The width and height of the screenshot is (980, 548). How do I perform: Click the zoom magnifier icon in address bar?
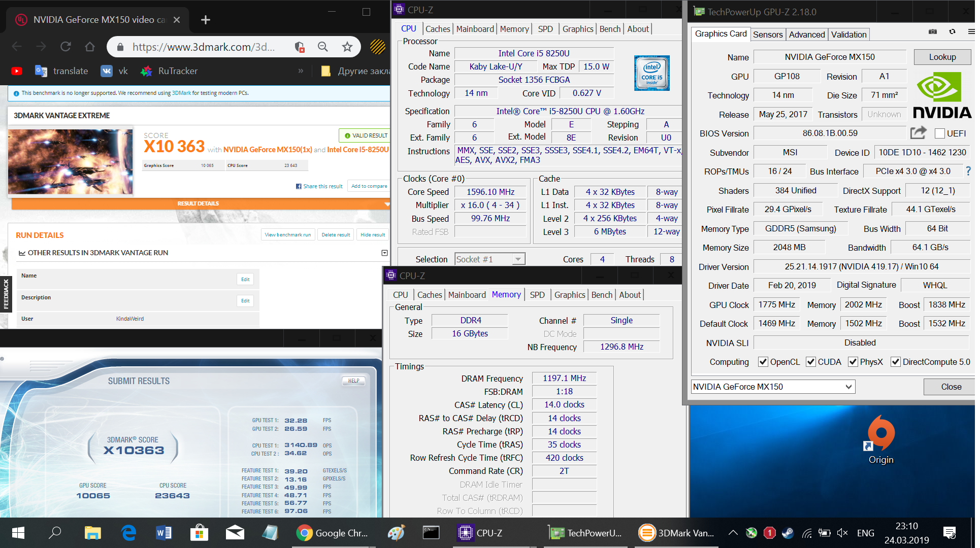pos(323,47)
